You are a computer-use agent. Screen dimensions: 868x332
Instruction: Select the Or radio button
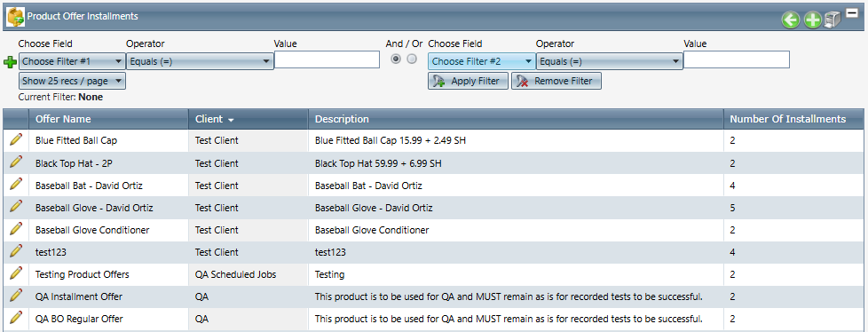(412, 59)
